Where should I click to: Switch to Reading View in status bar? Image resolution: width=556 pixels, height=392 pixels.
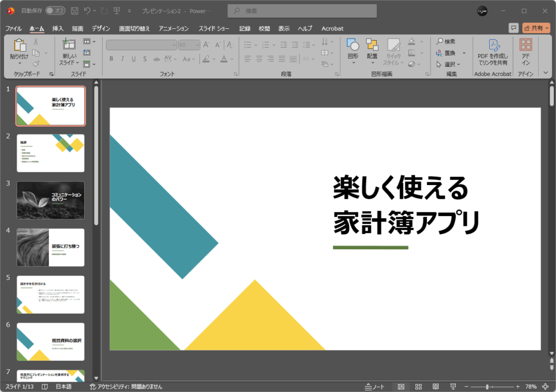pos(435,387)
